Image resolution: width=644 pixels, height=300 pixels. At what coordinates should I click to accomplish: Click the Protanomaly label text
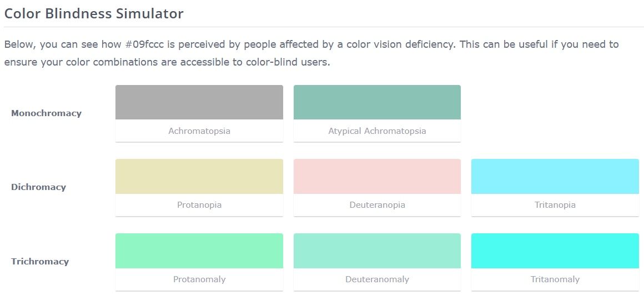point(199,279)
